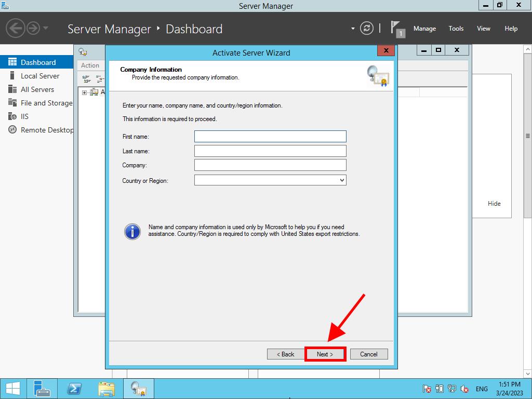The image size is (532, 399).
Task: Click the taskbar clock showing 1:51 PM
Action: 509,389
